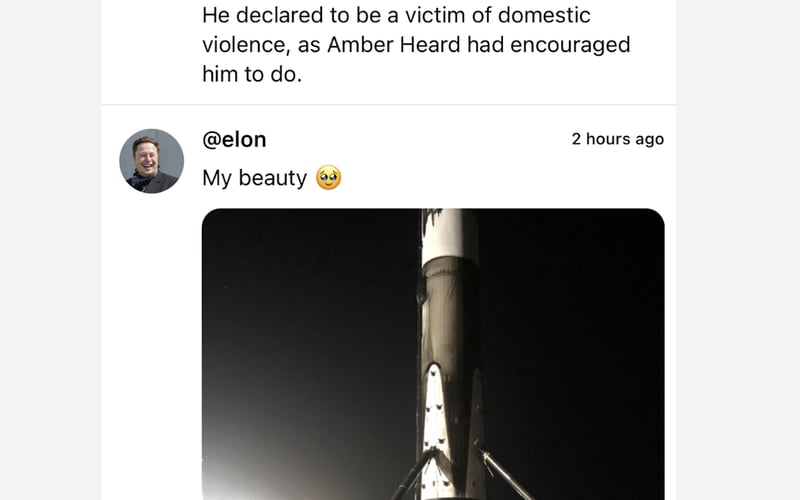Click the @elon username
The width and height of the screenshot is (800, 500).
234,139
